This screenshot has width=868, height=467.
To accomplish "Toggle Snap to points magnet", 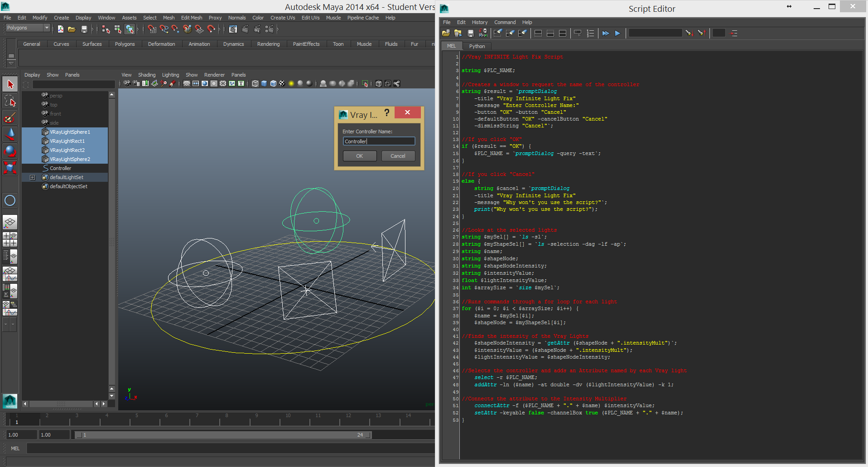I will point(175,29).
